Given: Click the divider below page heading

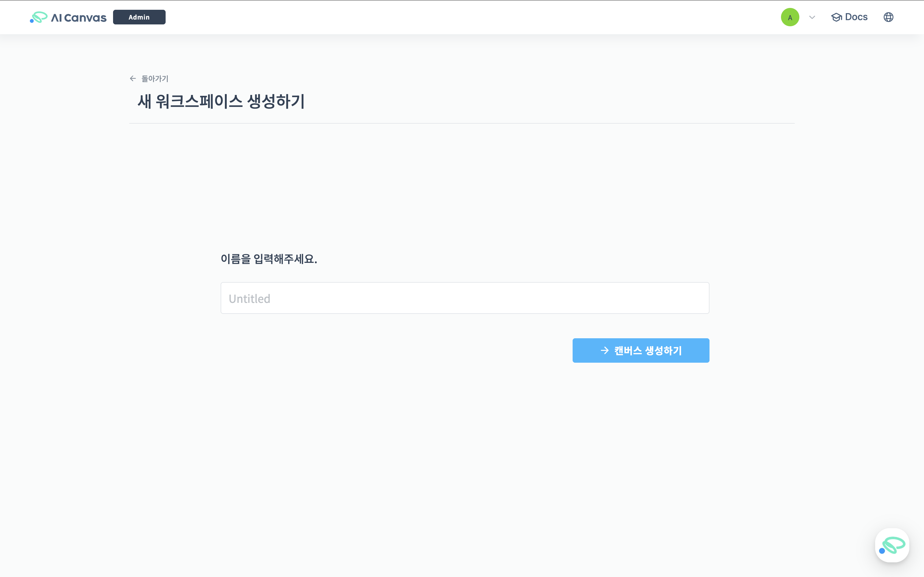Looking at the screenshot, I should pyautogui.click(x=462, y=123).
